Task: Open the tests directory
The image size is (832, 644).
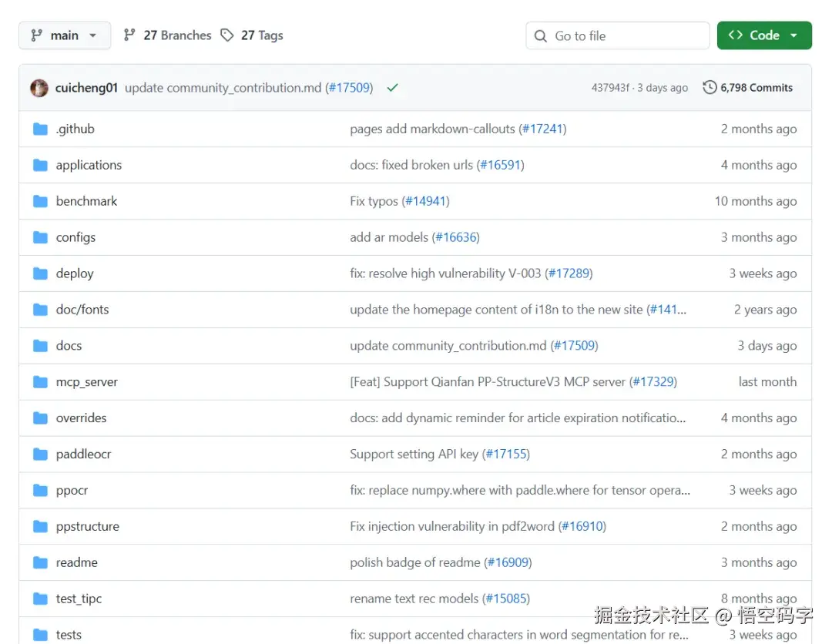Action: (x=69, y=635)
